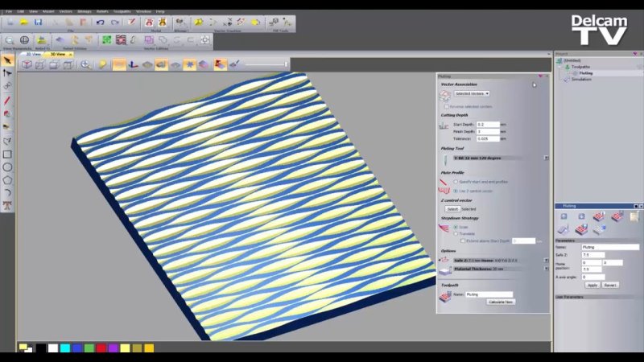Click the Undo arrow icon
The image size is (644, 362).
pyautogui.click(x=101, y=23)
